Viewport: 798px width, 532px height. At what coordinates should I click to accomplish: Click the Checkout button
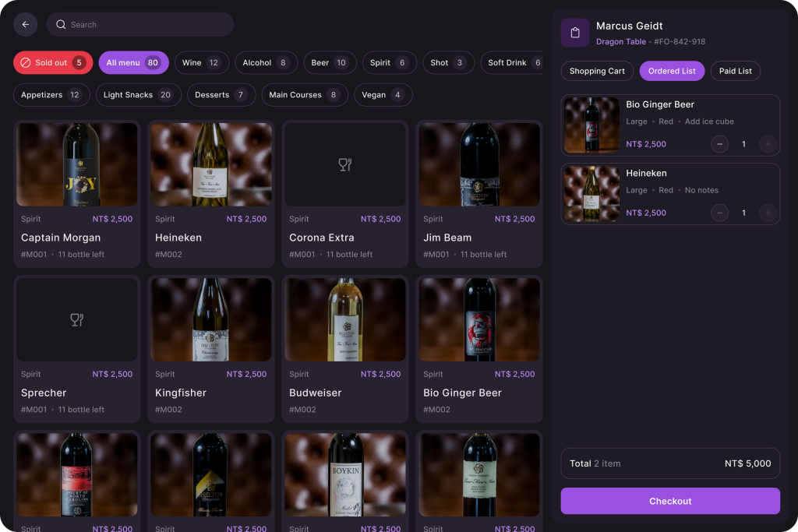[670, 501]
